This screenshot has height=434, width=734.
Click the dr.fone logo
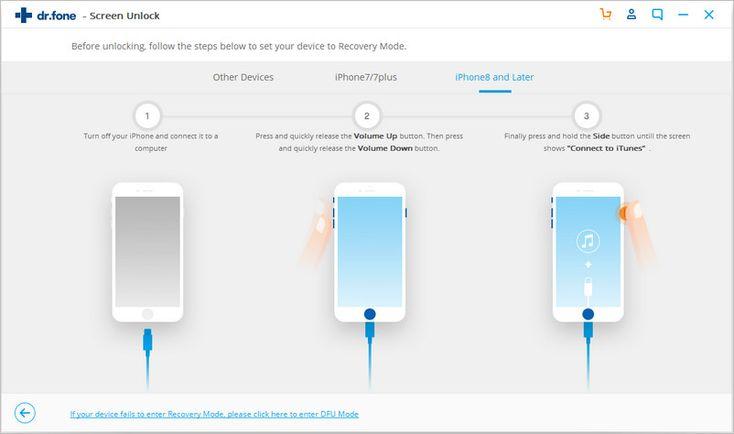(x=45, y=15)
